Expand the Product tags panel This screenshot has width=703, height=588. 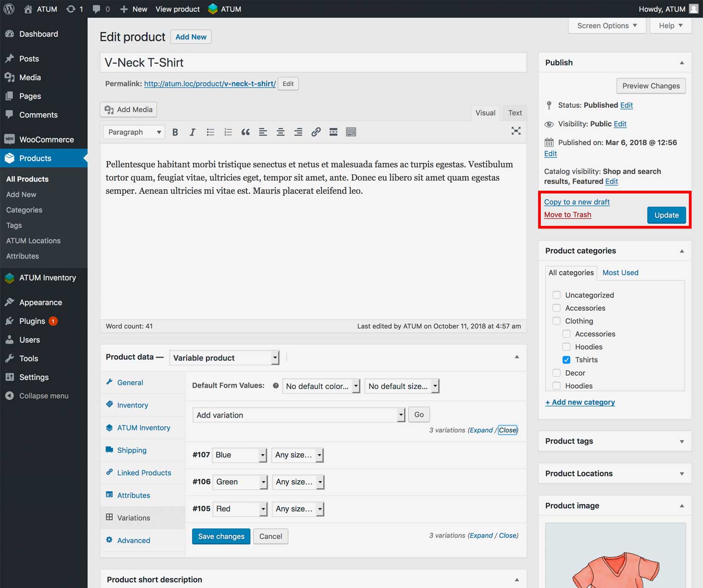[681, 441]
